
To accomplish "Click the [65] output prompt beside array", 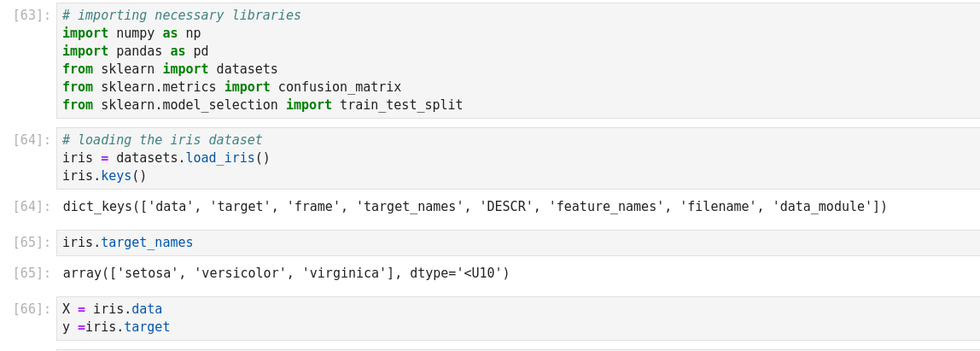I will (x=32, y=273).
